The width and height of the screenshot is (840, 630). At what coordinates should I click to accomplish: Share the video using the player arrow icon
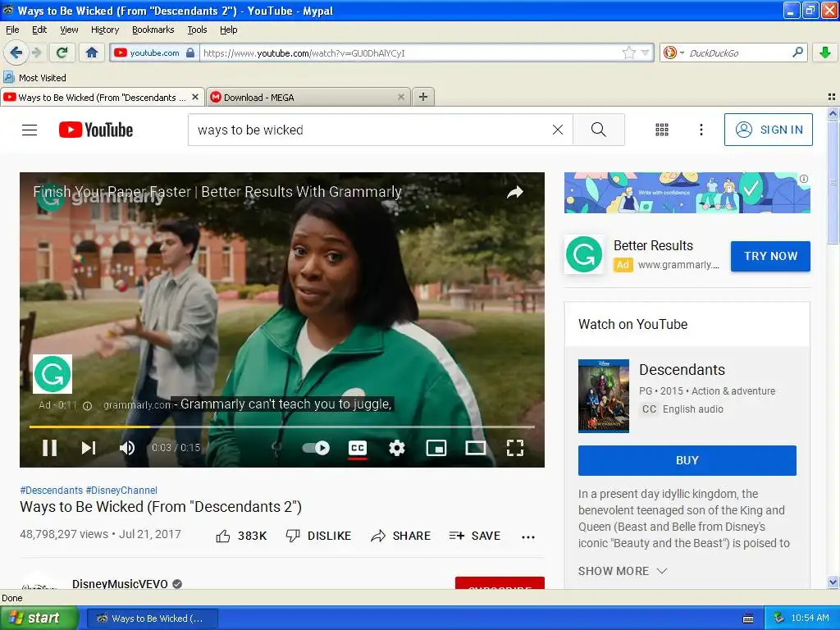pyautogui.click(x=515, y=192)
